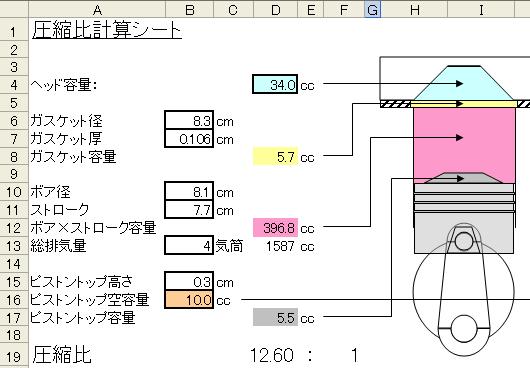Click the orange 10.0 piston volume cell
This screenshot has width=530, height=368.
coord(189,300)
